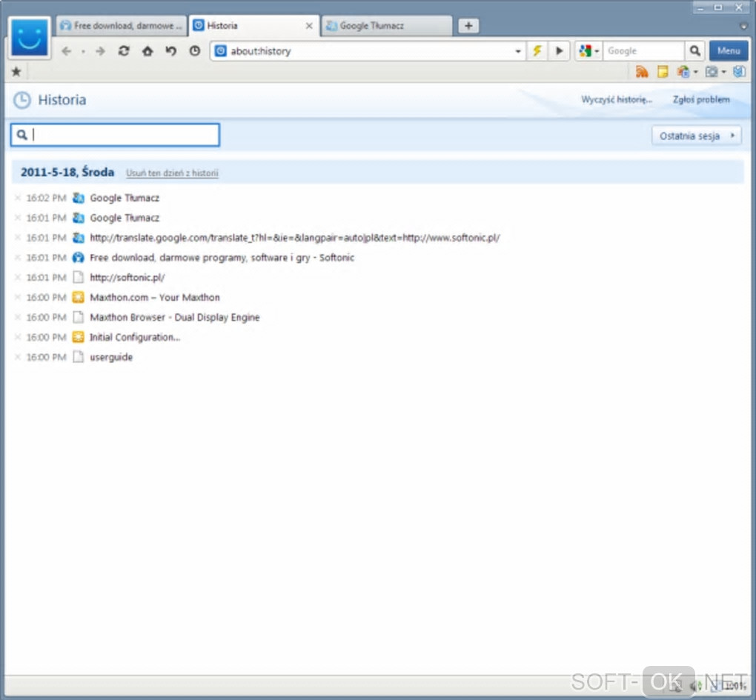Remove the Maxthon Browser - Dual Display Engine entry via X
Image resolution: width=756 pixels, height=700 pixels.
point(18,317)
